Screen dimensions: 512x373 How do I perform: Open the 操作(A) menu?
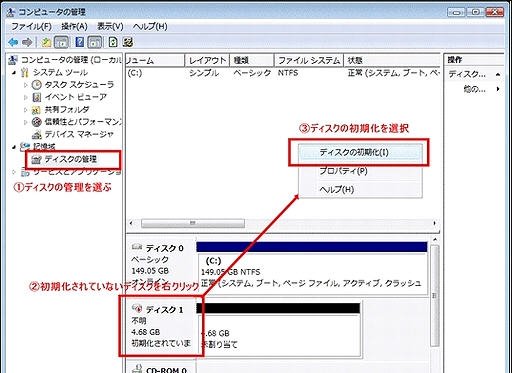pyautogui.click(x=74, y=26)
